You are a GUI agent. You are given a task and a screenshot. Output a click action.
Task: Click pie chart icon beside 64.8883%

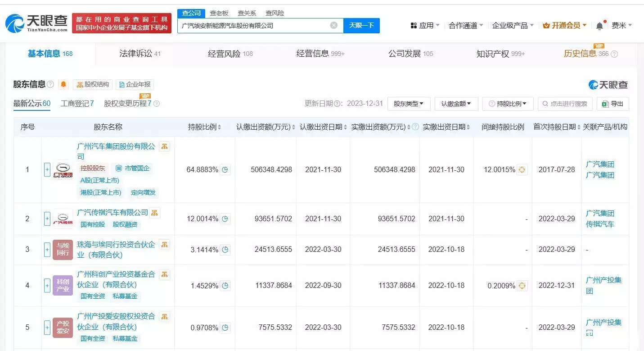[x=225, y=170]
